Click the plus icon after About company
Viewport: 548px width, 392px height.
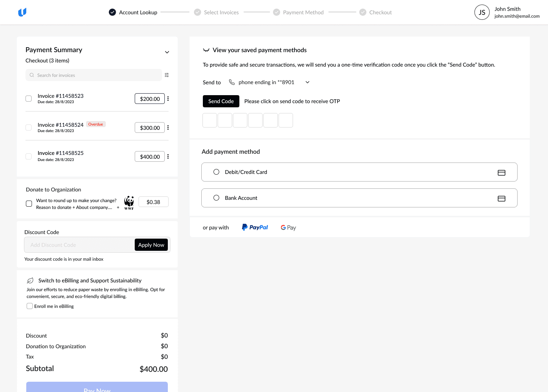[118, 207]
